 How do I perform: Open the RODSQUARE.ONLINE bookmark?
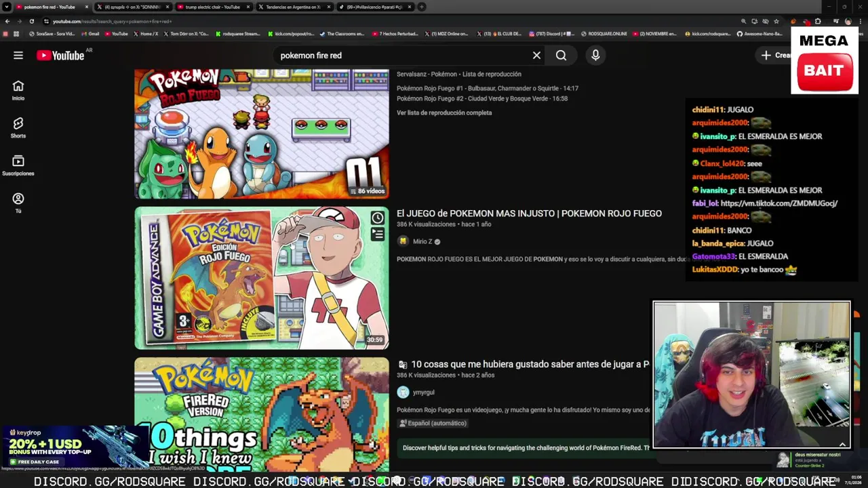point(604,34)
